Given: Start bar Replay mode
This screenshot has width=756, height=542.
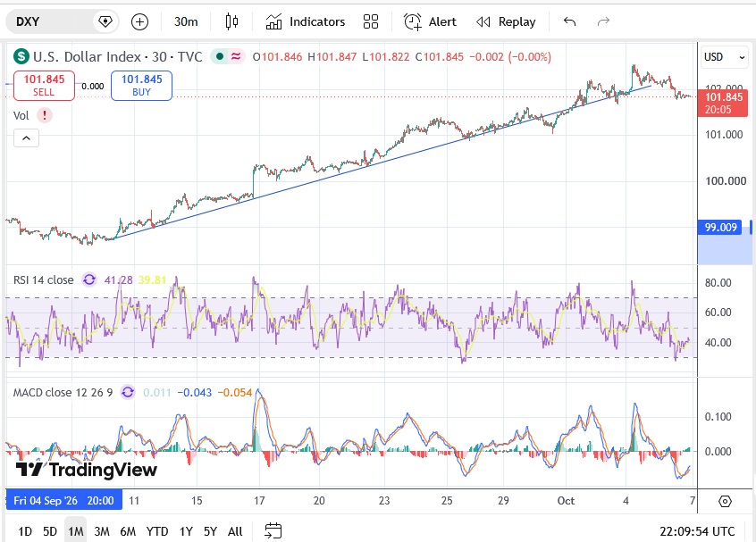Looking at the screenshot, I should (506, 21).
